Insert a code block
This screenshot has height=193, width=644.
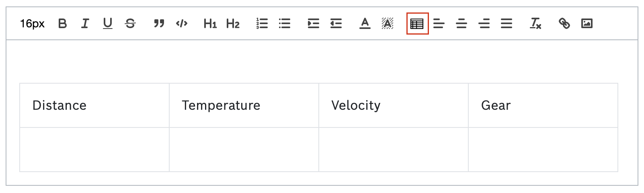click(182, 24)
